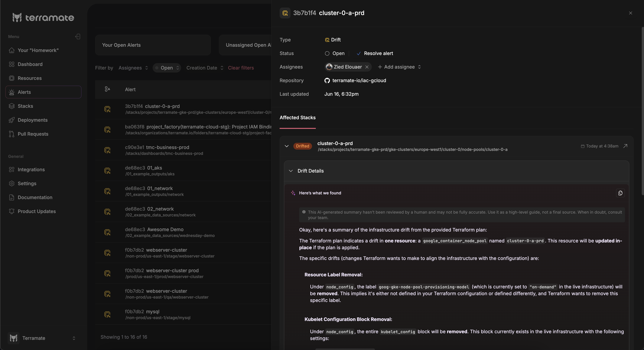The image size is (644, 350).
Task: Click the drift icon in detail panel header
Action: tap(285, 13)
